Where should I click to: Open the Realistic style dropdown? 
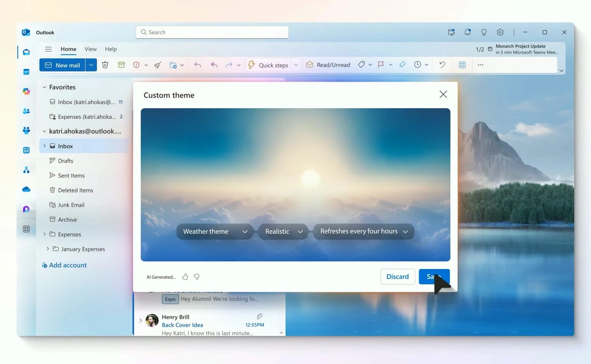(x=283, y=232)
